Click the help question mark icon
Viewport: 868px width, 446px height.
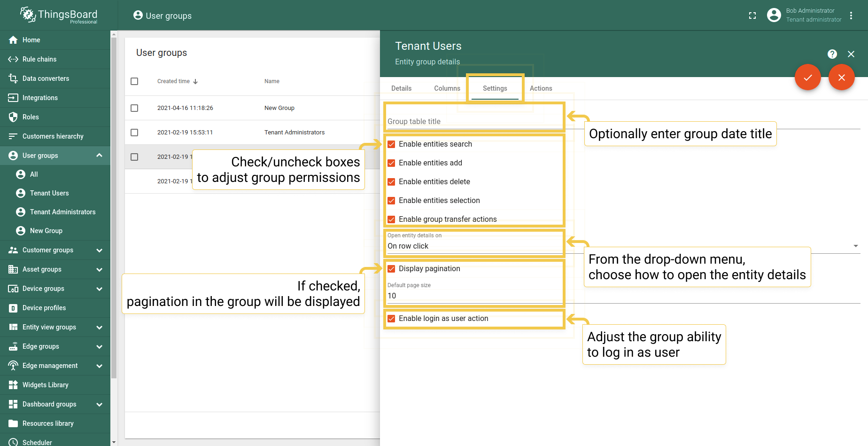(x=832, y=54)
